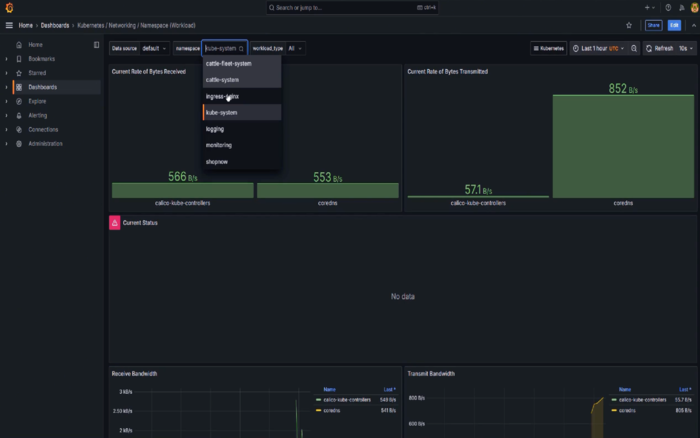Expand the Connections sidebar section
Screen dimensions: 700x438
tap(6, 129)
